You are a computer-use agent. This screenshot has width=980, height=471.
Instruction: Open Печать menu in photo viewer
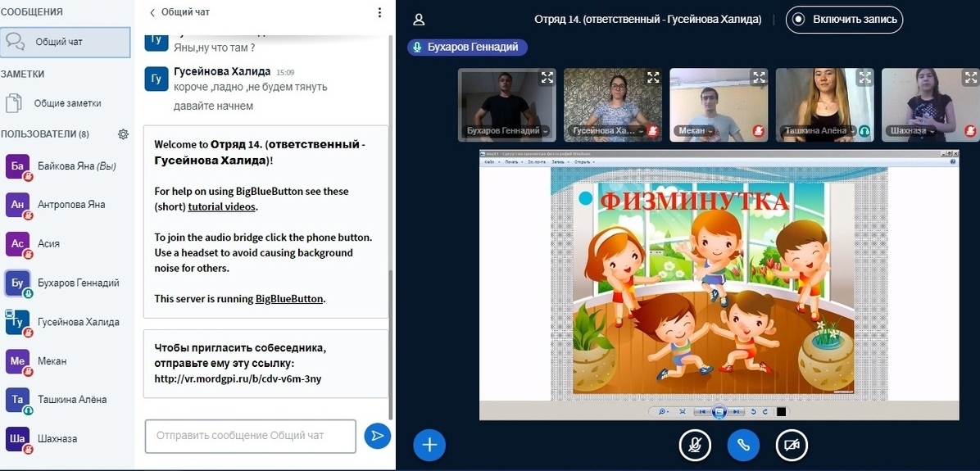(514, 162)
